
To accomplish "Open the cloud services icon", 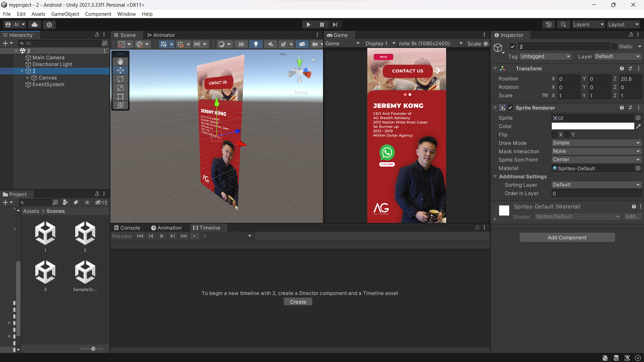I will point(35,24).
